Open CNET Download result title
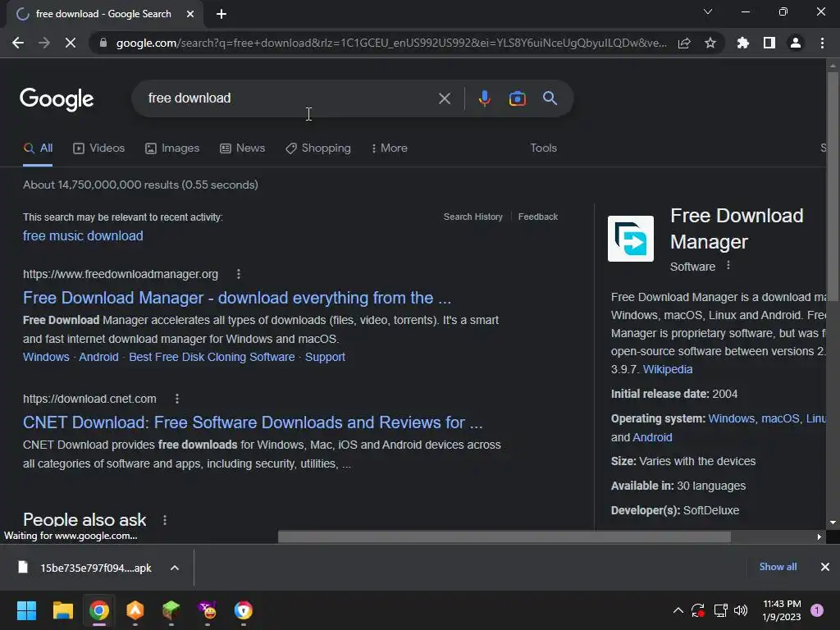Screen dimensions: 840x630 253,422
